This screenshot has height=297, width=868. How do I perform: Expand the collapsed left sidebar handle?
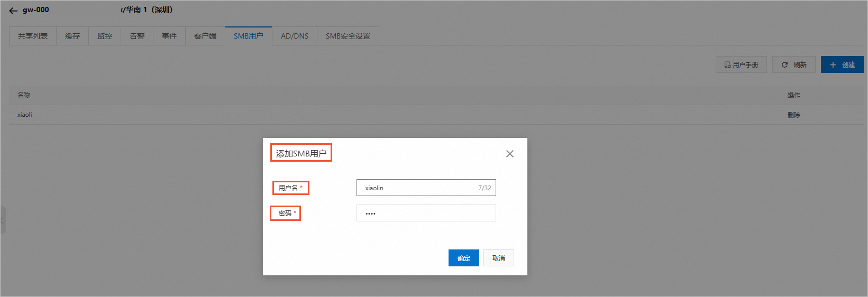[3, 220]
